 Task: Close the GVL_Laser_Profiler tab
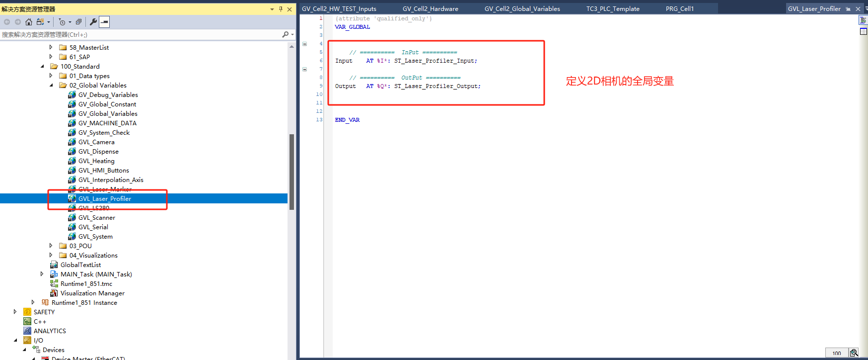pyautogui.click(x=858, y=9)
